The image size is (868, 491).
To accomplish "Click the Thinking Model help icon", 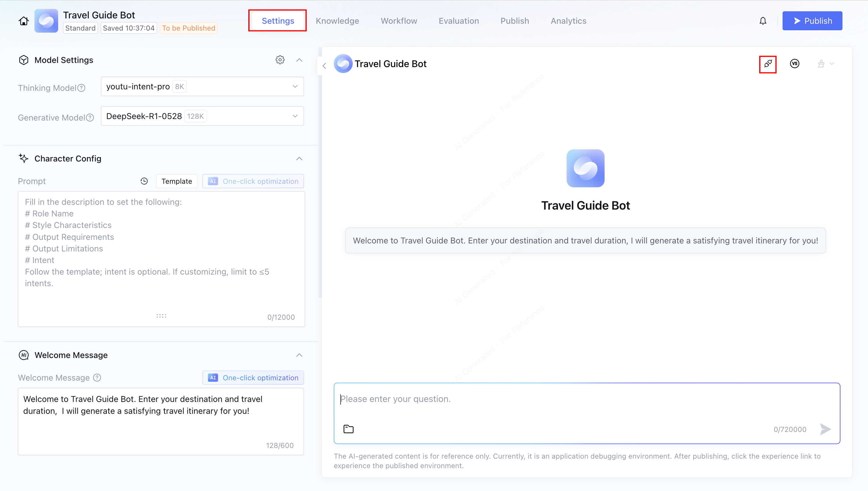I will click(x=81, y=88).
